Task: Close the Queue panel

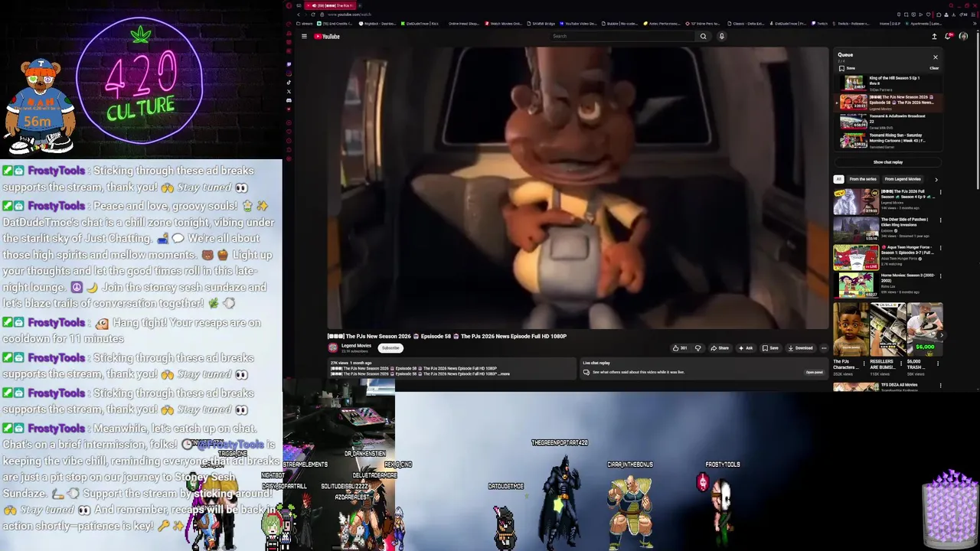Action: point(935,57)
